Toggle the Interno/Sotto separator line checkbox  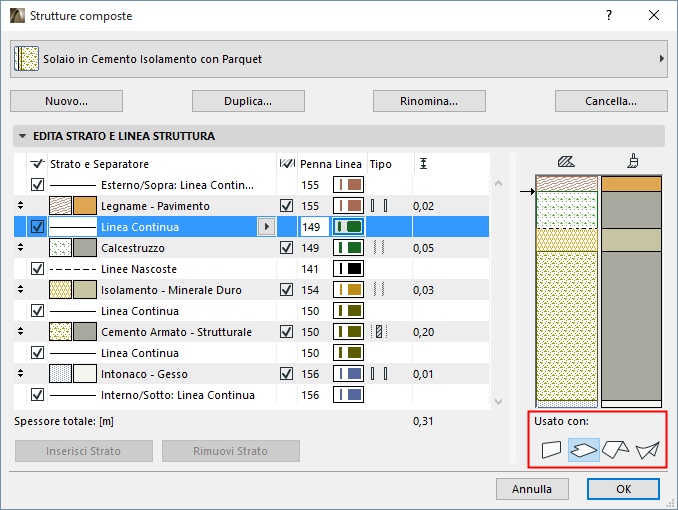[38, 395]
